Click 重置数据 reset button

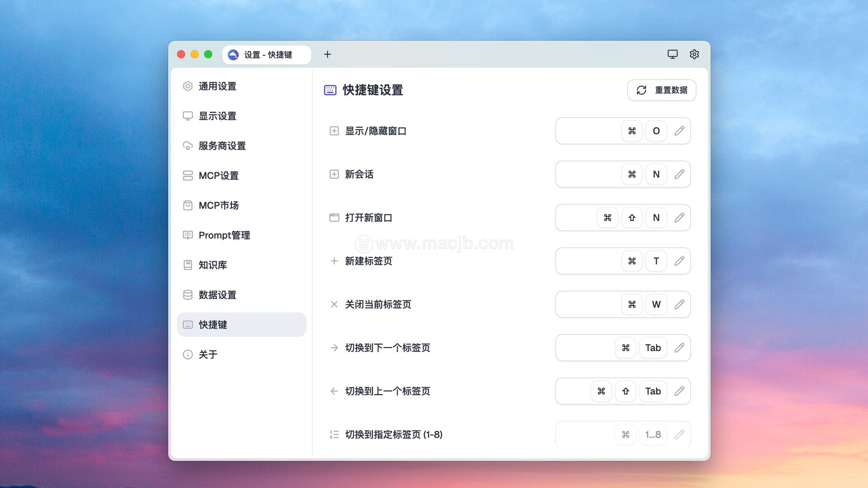coord(661,90)
